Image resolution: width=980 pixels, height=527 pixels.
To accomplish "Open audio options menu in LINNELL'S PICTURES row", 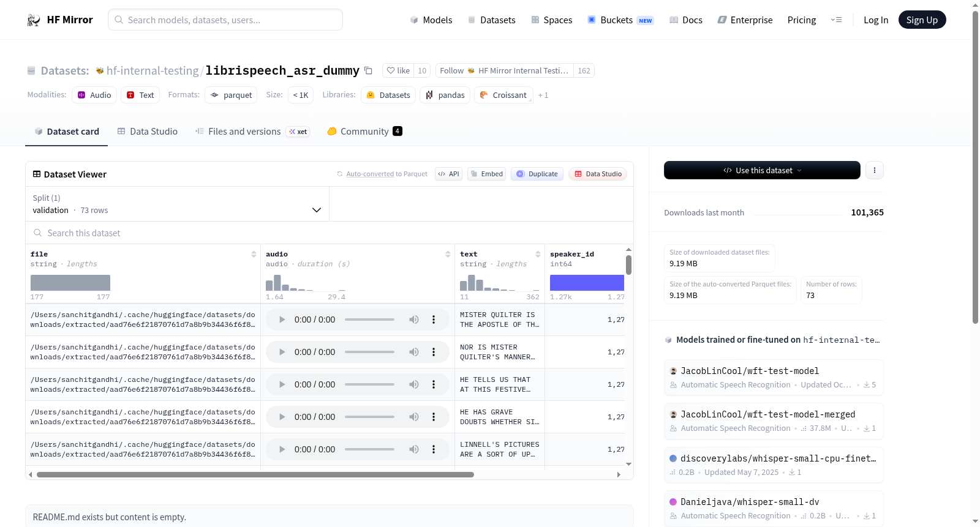I will coord(434,449).
